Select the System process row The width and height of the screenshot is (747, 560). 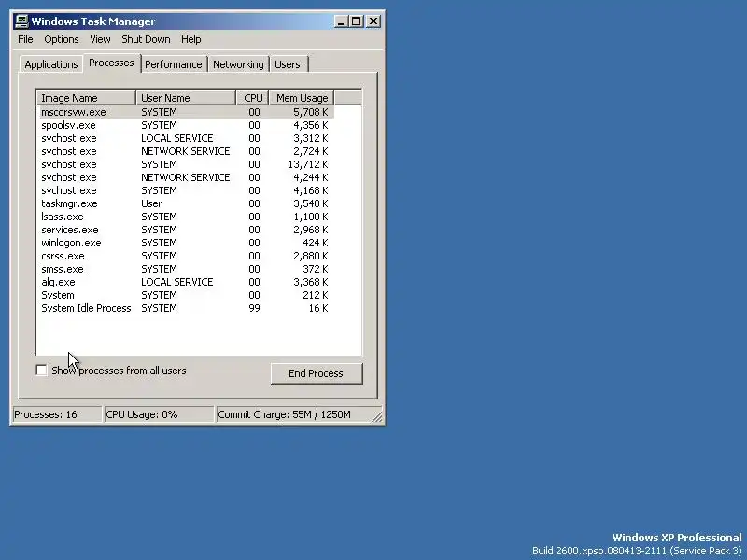click(x=185, y=295)
